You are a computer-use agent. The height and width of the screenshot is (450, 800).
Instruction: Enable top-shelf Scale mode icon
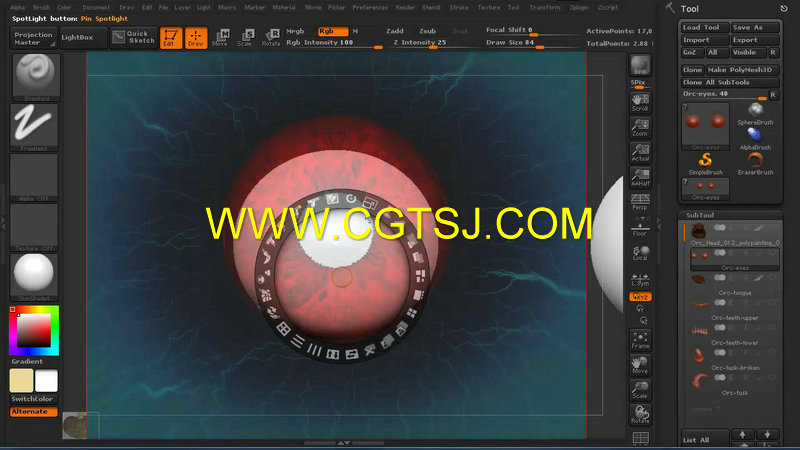point(245,37)
